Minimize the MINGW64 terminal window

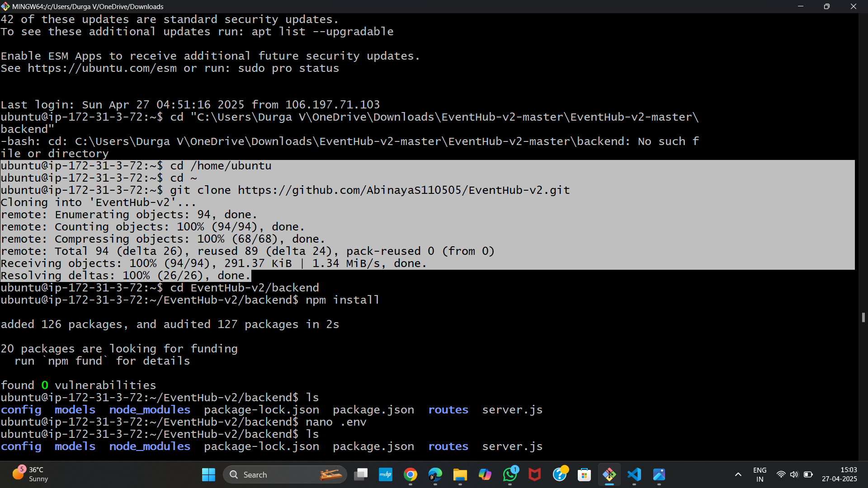801,6
